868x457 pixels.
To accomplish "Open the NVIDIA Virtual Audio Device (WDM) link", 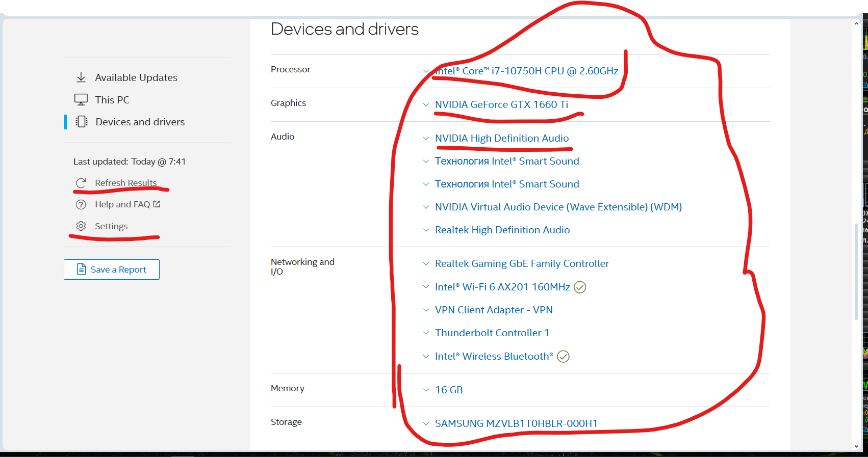I will [558, 207].
